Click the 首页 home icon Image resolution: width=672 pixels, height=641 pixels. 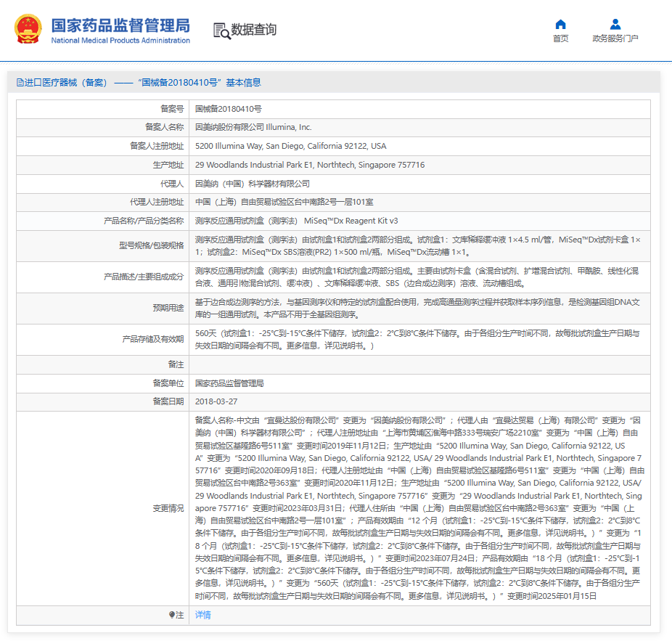point(560,24)
